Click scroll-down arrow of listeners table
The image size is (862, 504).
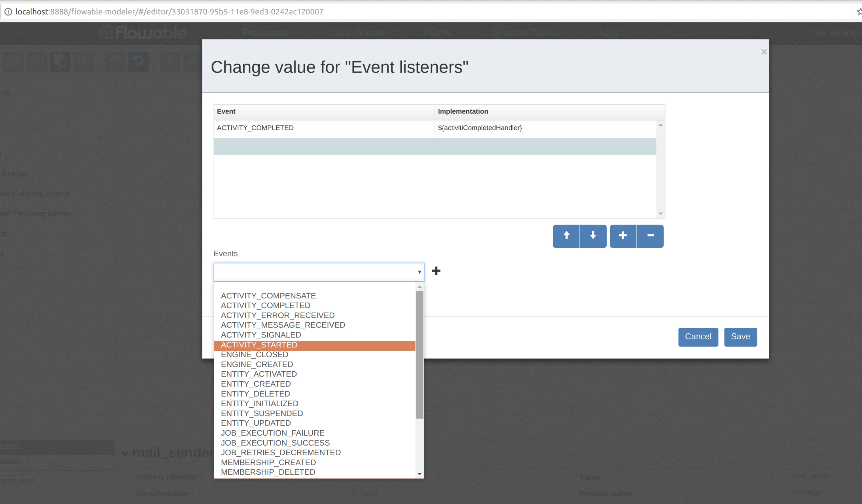[x=660, y=213]
